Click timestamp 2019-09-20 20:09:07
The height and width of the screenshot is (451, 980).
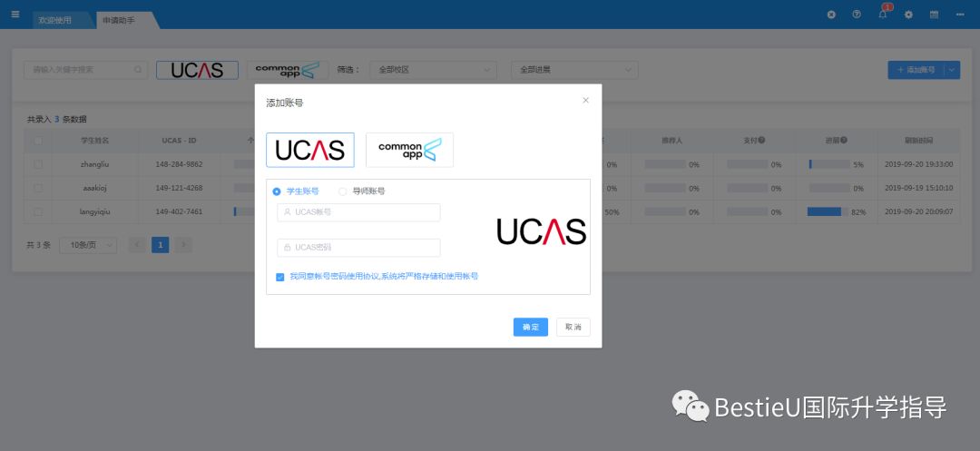point(918,211)
